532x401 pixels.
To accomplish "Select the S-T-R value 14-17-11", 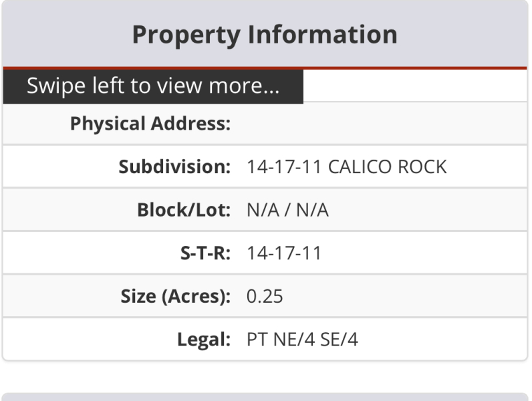I will [284, 253].
